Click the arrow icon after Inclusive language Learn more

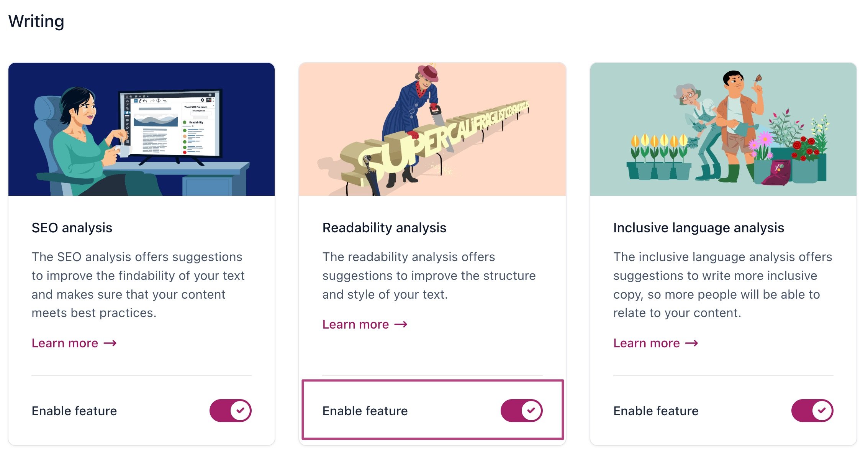tap(692, 343)
